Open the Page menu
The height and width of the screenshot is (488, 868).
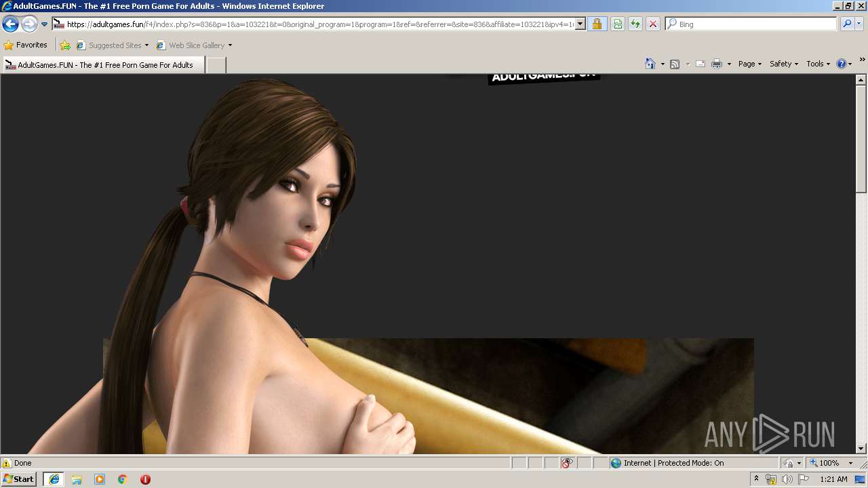[750, 64]
